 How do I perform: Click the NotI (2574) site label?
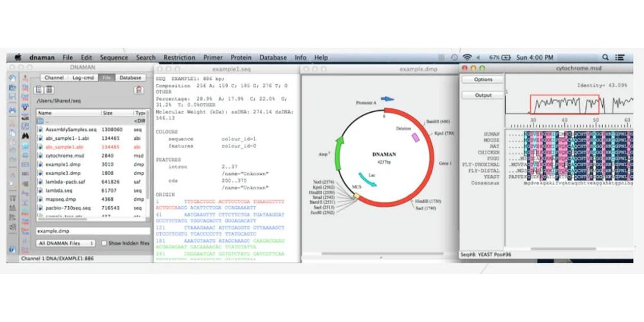[323, 182]
